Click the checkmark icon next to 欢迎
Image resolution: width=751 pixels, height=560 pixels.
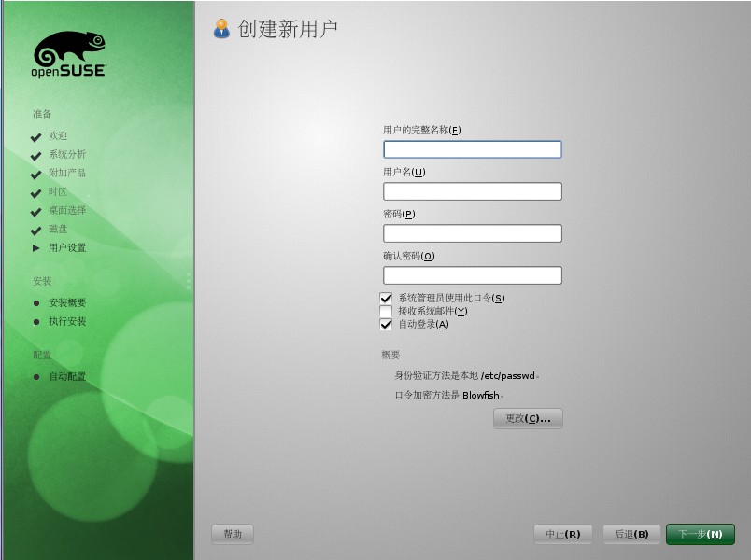pyautogui.click(x=35, y=137)
